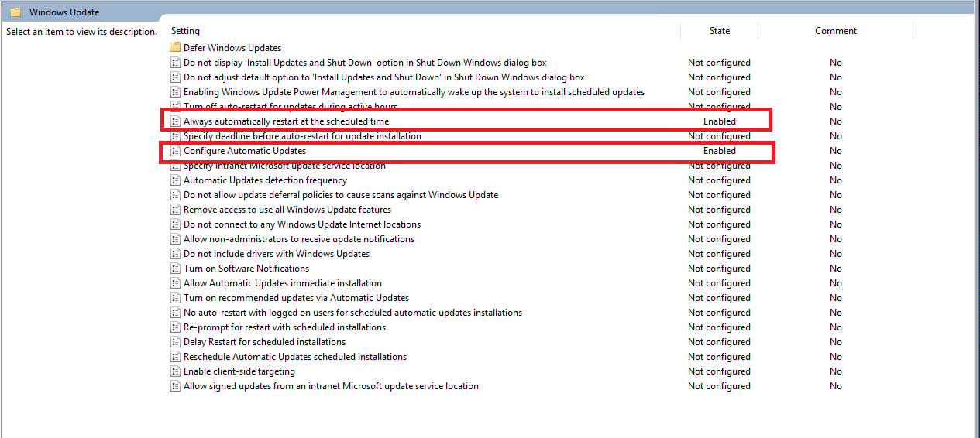
Task: Click Not configured state of Enable client-side targeting
Action: pyautogui.click(x=719, y=371)
